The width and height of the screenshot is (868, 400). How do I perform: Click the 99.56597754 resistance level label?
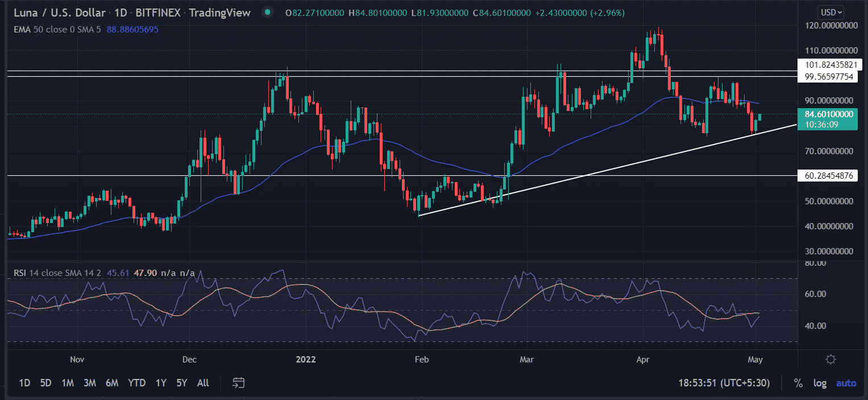(827, 77)
